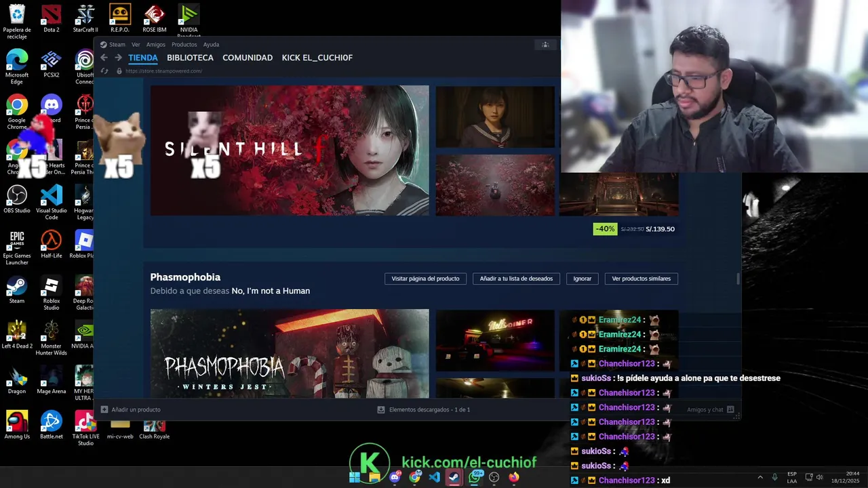Launch Visual Studio Code from desktop
Viewport: 868px width, 488px height.
click(x=52, y=203)
